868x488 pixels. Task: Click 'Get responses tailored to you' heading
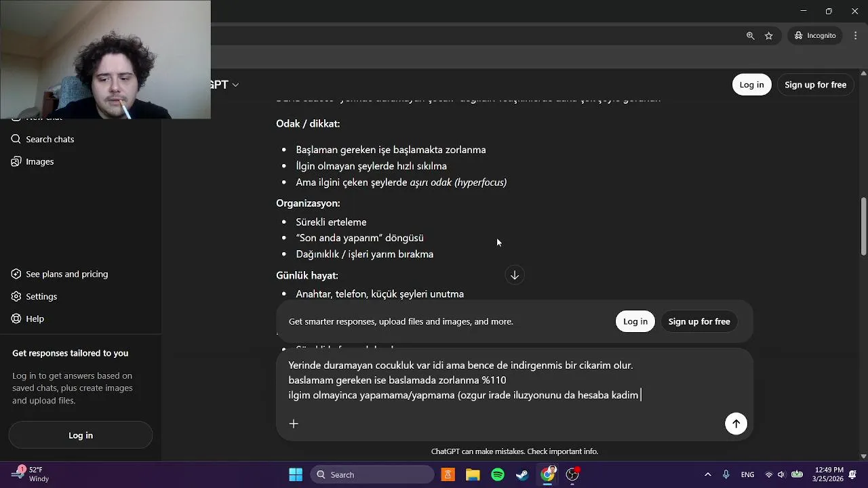click(71, 353)
